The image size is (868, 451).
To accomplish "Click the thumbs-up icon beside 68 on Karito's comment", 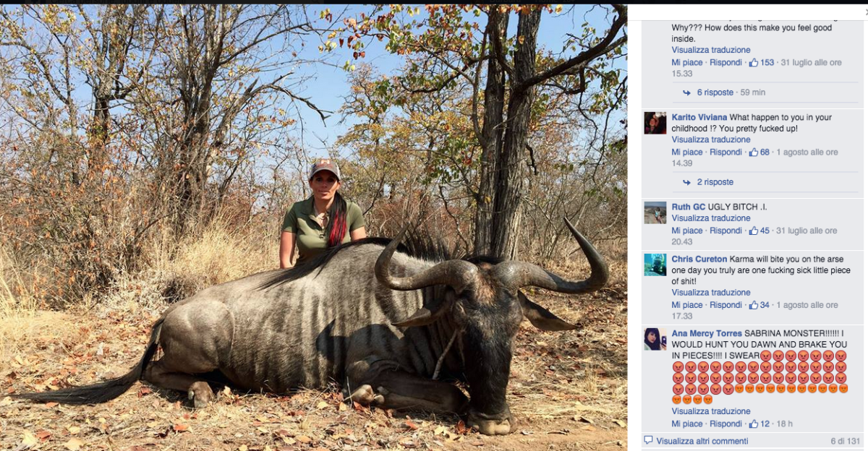I will coord(754,152).
